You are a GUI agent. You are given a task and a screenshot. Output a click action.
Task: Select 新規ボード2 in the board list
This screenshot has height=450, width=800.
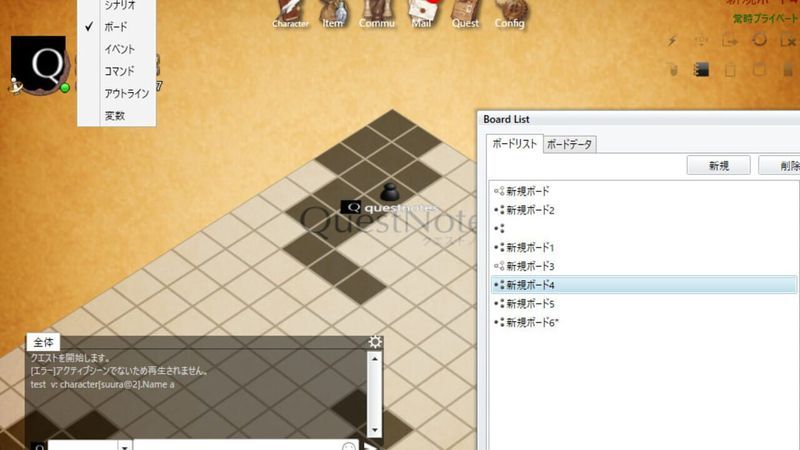click(643, 210)
